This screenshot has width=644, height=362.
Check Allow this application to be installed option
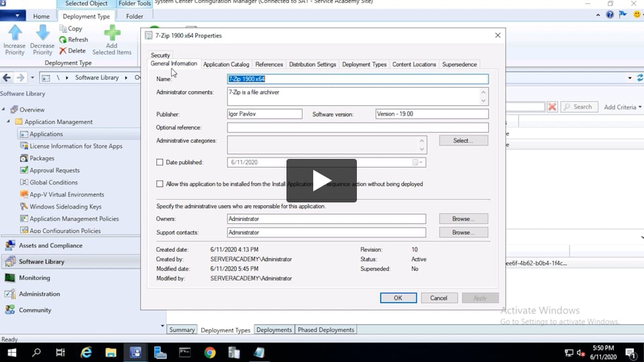(160, 184)
